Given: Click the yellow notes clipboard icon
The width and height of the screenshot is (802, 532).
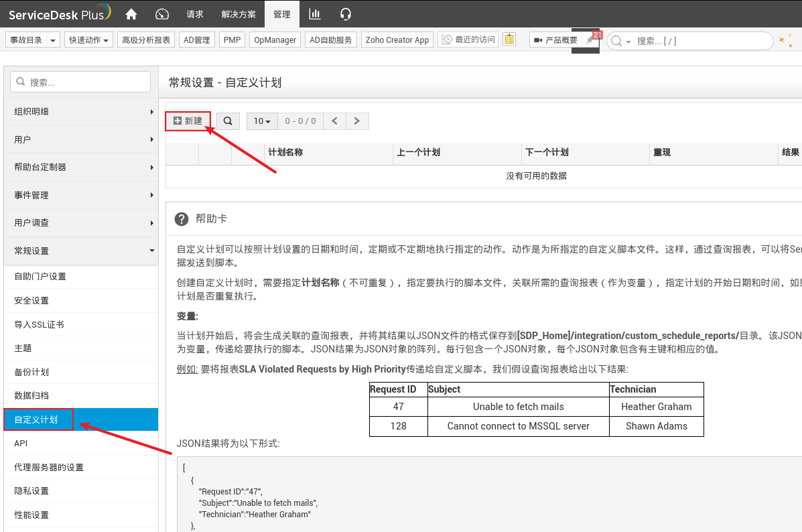Looking at the screenshot, I should [x=509, y=40].
